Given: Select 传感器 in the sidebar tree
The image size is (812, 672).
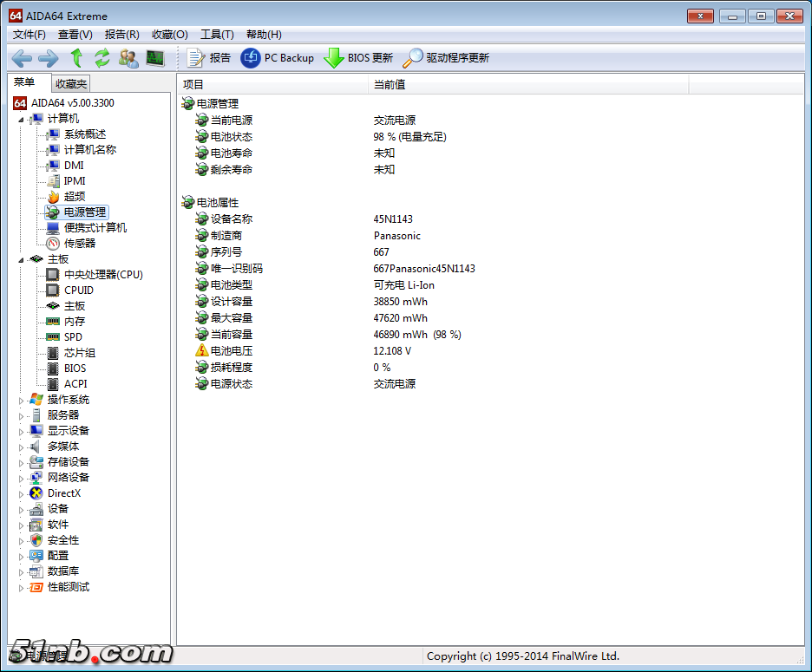Looking at the screenshot, I should (x=79, y=244).
